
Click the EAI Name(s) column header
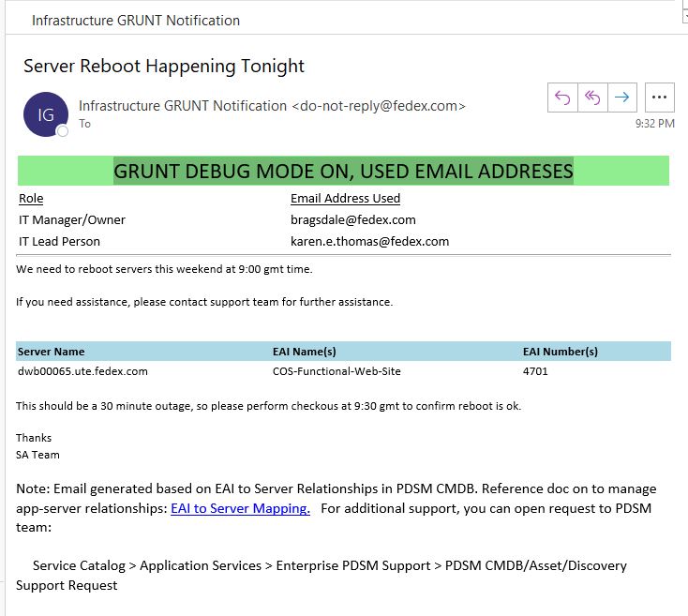304,352
